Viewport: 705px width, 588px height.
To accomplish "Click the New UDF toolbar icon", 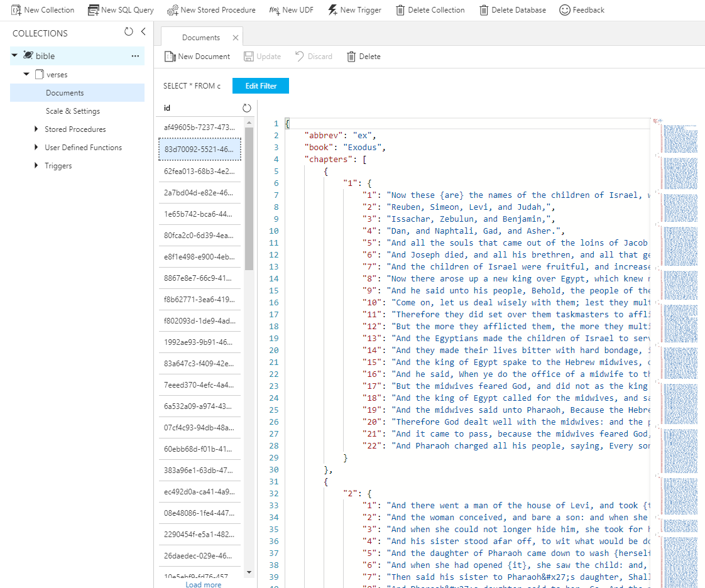I will (x=274, y=10).
